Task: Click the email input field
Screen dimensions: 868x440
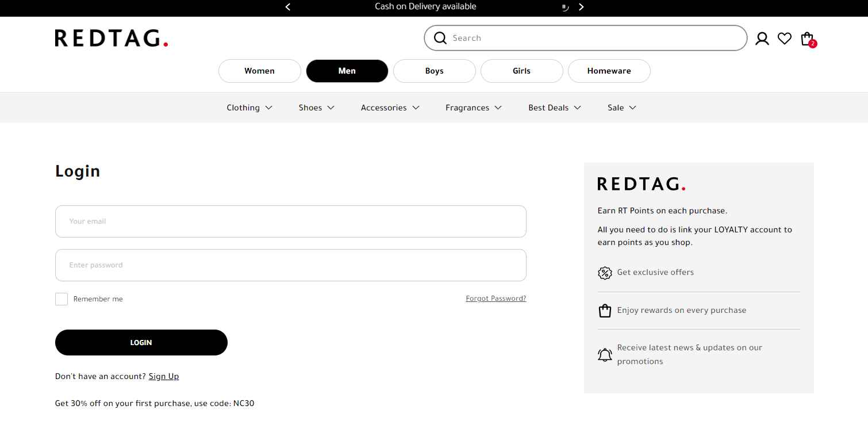Action: [x=290, y=221]
